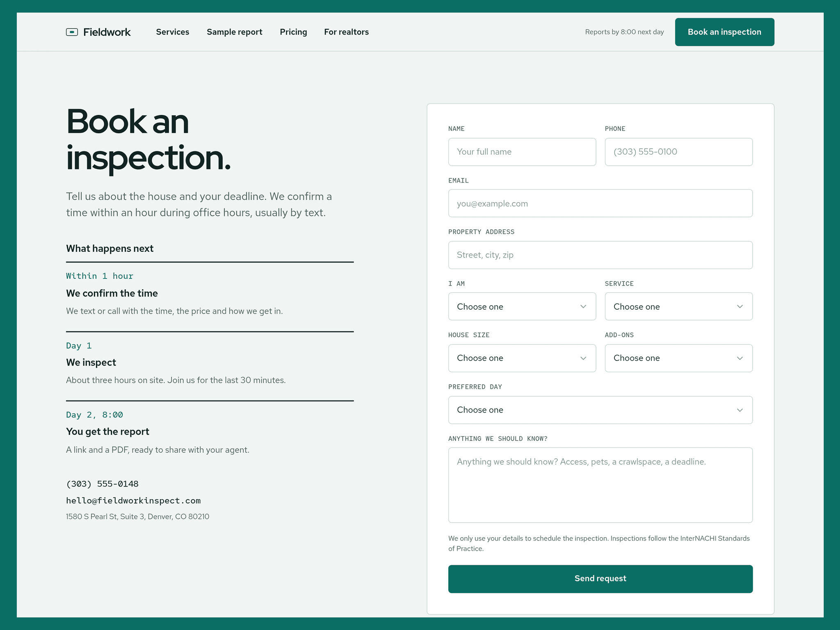Expand the House size dropdown
The height and width of the screenshot is (630, 840).
click(x=522, y=358)
